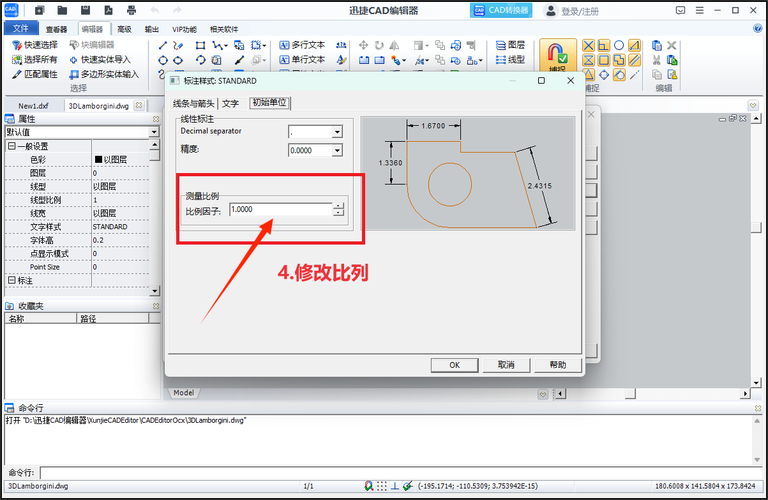Open the Decimal separator dropdown
Screen dimensions: 768x500
pyautogui.click(x=337, y=132)
